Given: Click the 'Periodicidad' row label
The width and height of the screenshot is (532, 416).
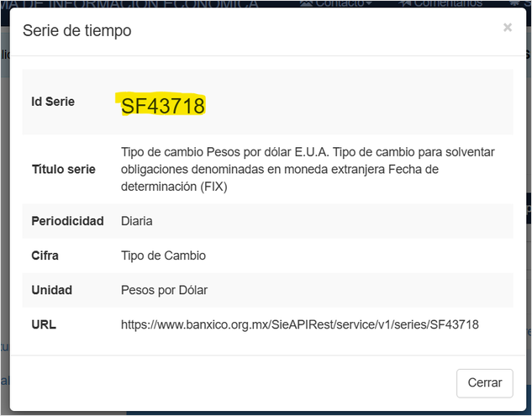Looking at the screenshot, I should point(67,221).
